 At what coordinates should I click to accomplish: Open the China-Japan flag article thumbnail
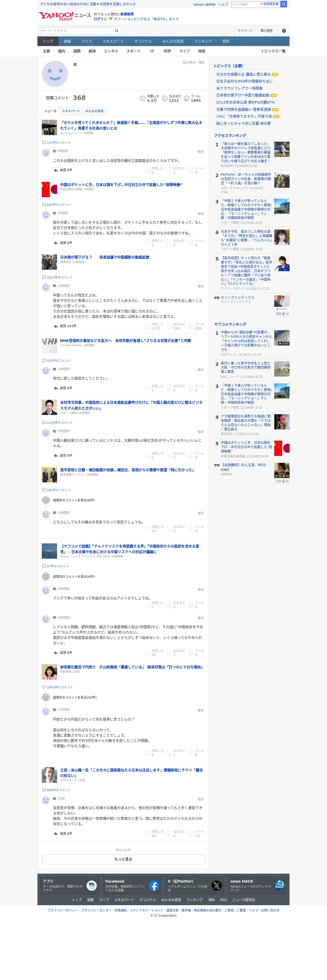pos(49,190)
